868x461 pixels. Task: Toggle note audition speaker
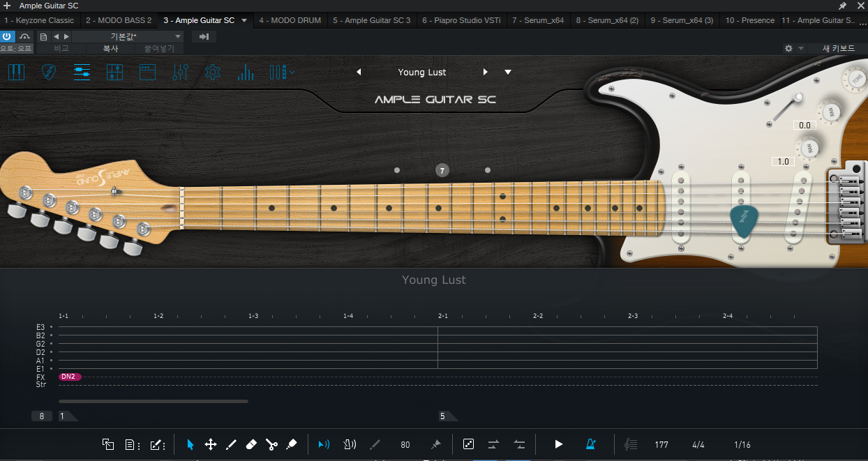[x=324, y=444]
